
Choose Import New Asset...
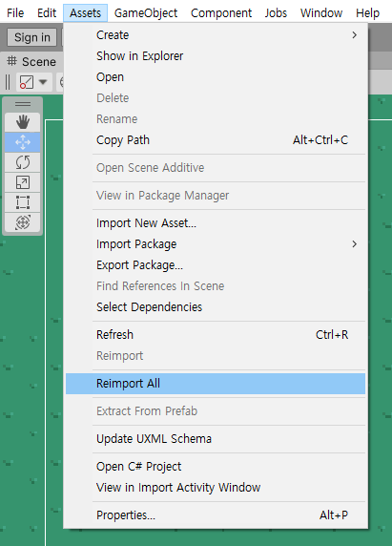click(216, 223)
